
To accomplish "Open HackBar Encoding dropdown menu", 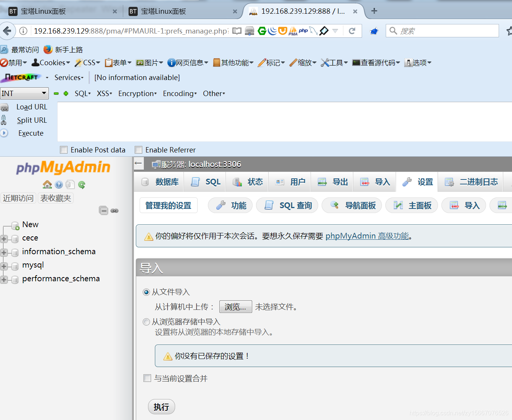I will 180,93.
